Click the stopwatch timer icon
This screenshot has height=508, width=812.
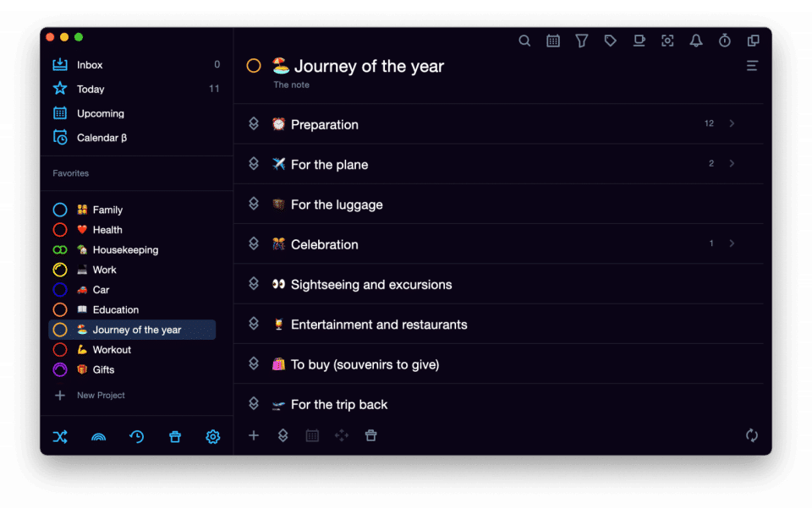click(x=725, y=41)
